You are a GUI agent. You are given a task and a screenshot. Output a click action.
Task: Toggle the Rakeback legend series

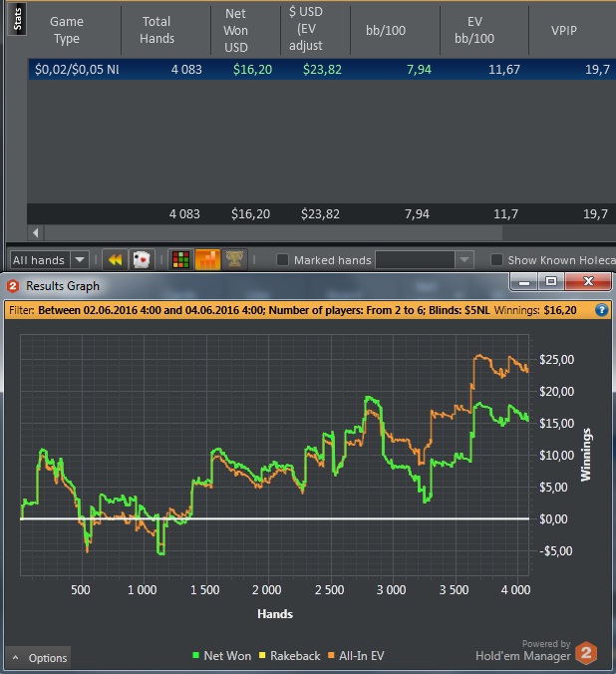click(289, 655)
